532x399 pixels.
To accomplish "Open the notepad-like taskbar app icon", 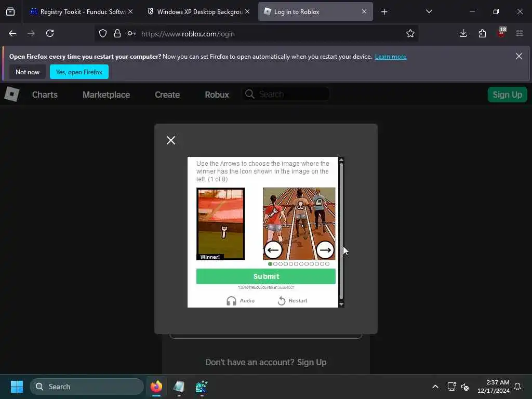I will pos(179,387).
